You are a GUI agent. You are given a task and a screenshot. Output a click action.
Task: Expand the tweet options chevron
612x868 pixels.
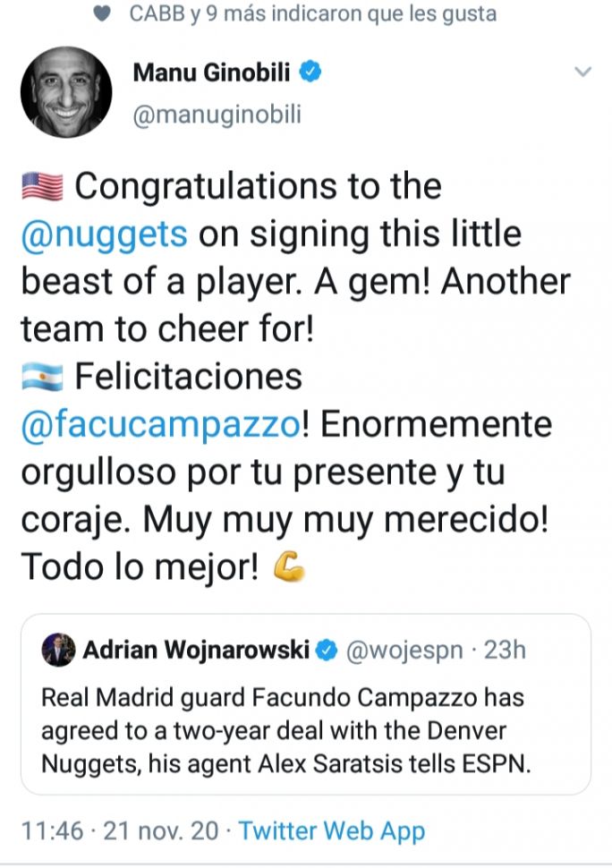582,72
